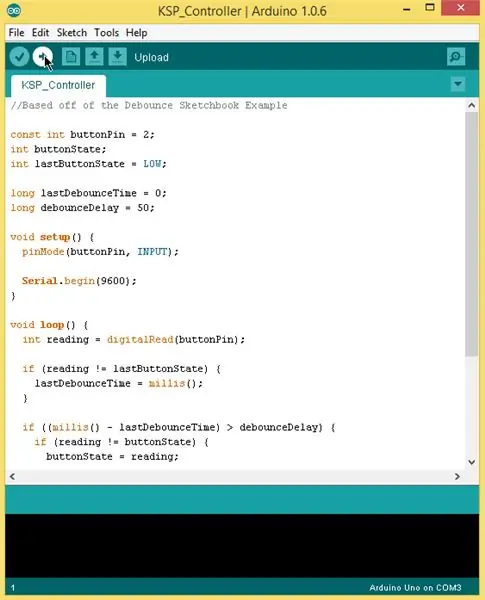Screen dimensions: 485x600
Task: Open the Help menu
Action: coord(136,33)
